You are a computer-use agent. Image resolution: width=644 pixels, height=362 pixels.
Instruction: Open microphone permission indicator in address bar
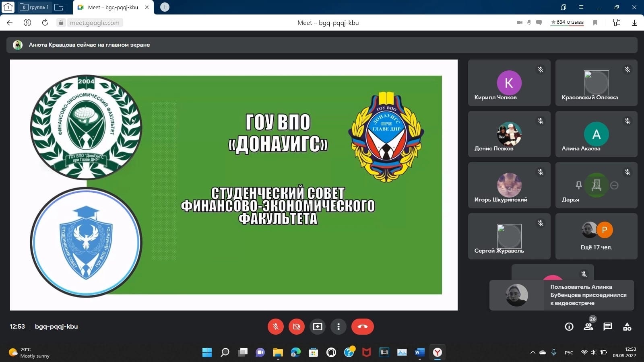pyautogui.click(x=529, y=23)
